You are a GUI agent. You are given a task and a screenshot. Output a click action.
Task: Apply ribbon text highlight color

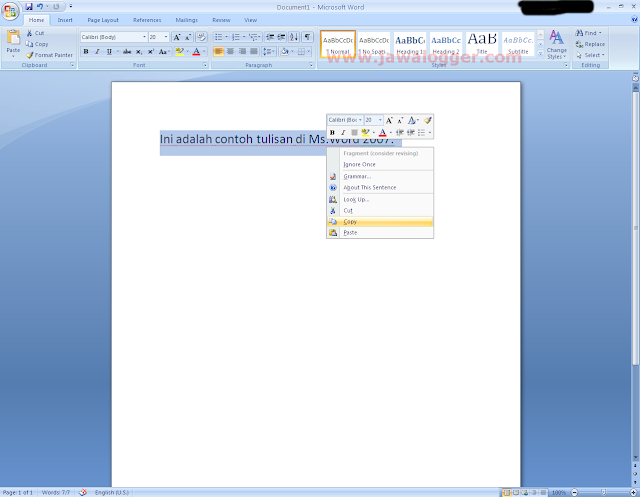(179, 51)
